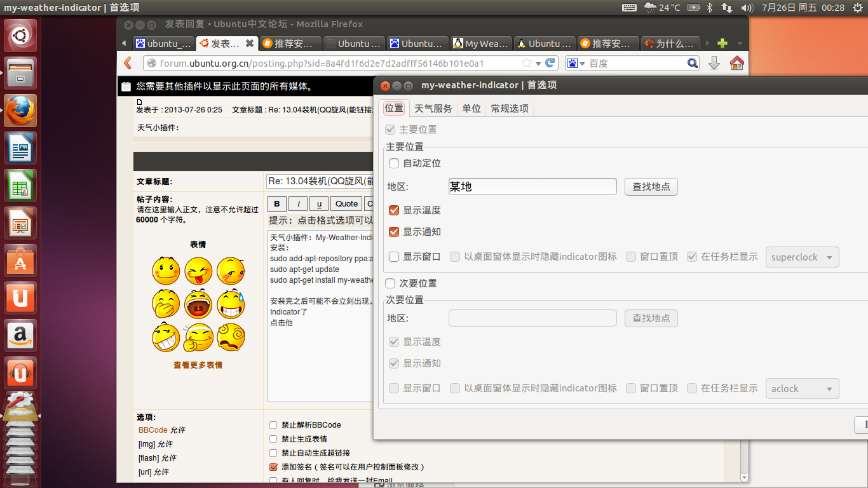Click the Firefox home icon
The image size is (868, 488).
click(736, 63)
